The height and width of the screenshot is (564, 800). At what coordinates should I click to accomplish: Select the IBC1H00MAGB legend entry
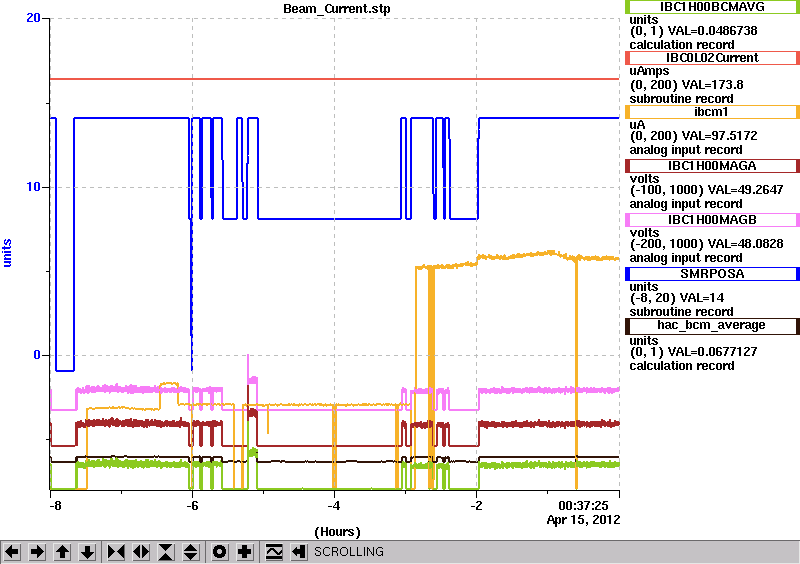point(712,220)
